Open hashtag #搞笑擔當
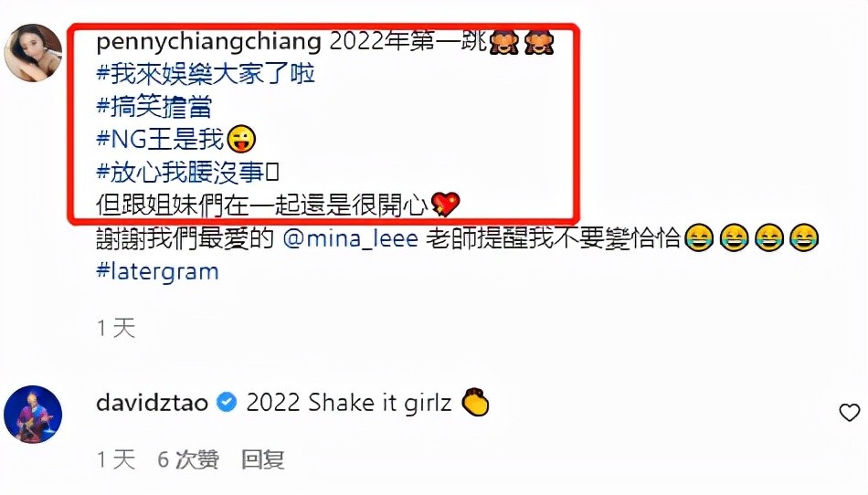868x495 pixels. (153, 107)
